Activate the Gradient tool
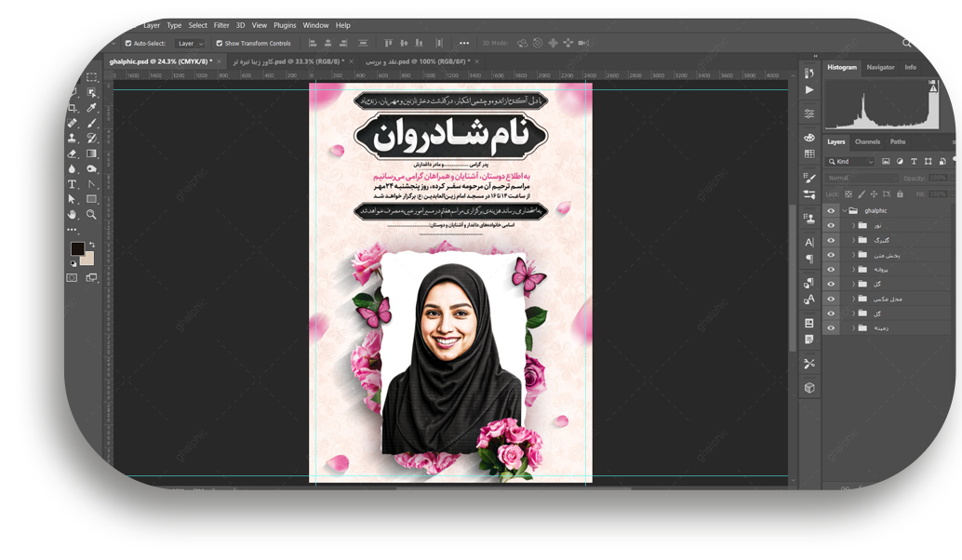This screenshot has height=560, width=962. [x=92, y=153]
